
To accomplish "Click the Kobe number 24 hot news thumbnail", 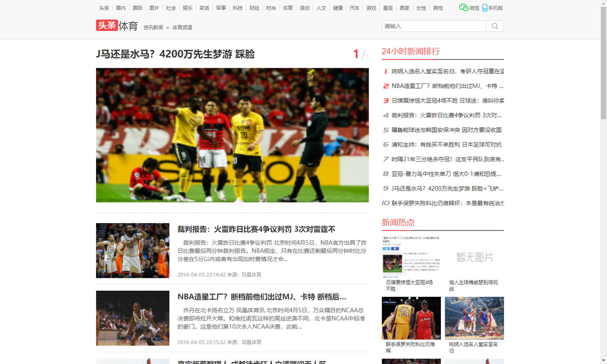I will click(x=411, y=318).
